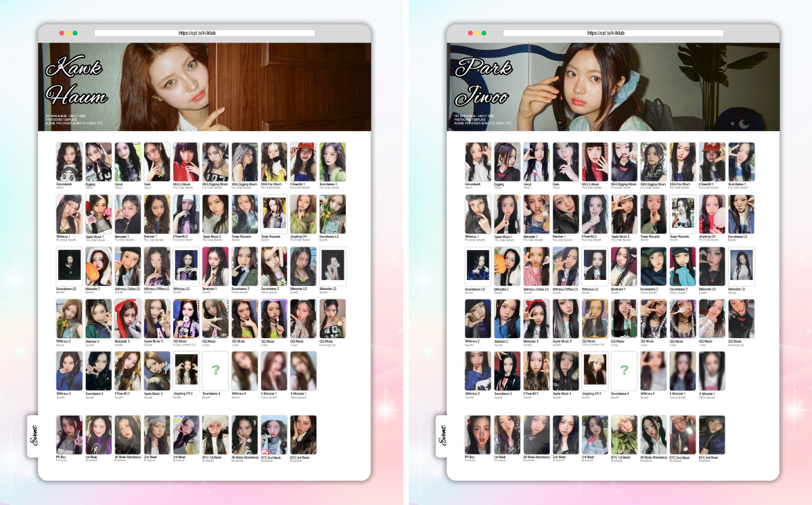The image size is (812, 505).
Task: Open Kawk Haum's KTown4U 1 photocard
Action: tap(303, 162)
